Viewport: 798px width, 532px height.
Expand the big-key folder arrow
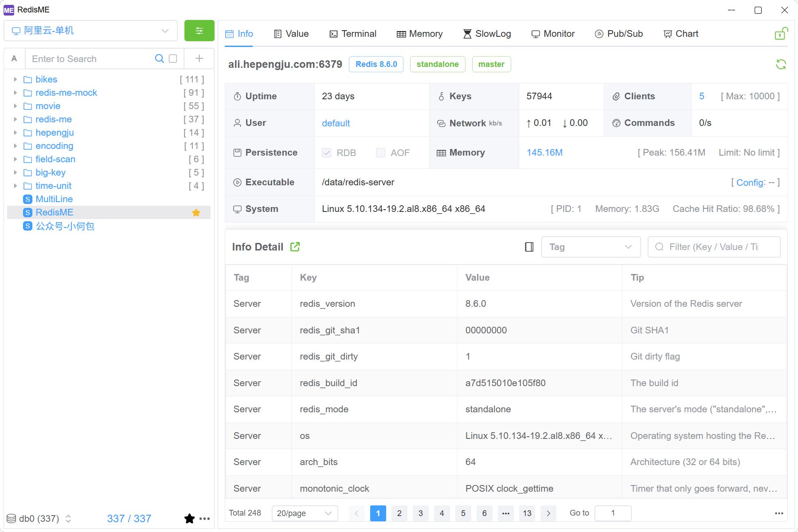[15, 172]
